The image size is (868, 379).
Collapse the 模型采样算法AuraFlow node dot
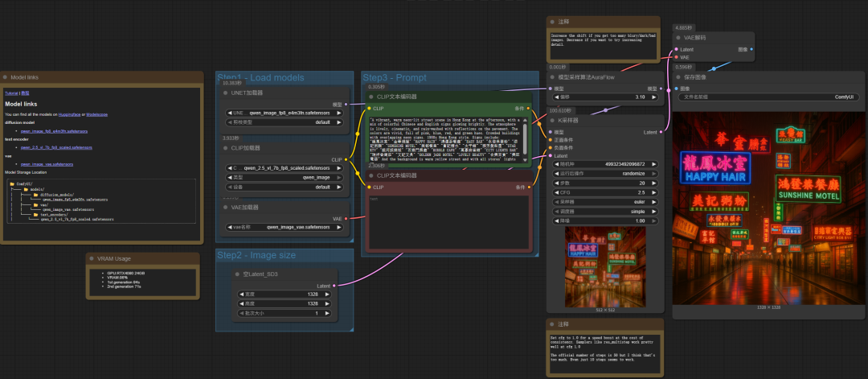tap(552, 77)
